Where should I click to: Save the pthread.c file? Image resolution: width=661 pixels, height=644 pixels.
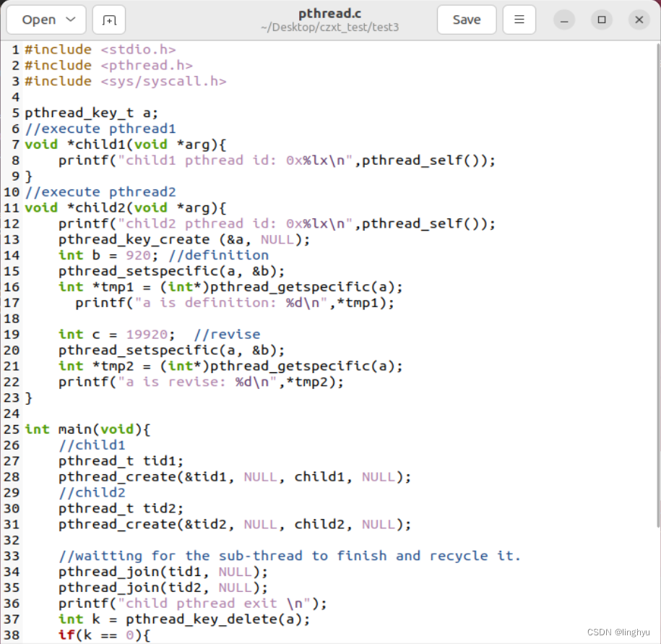(467, 20)
